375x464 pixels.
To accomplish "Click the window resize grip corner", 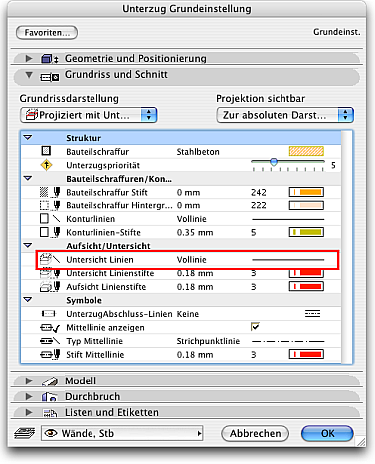I will pyautogui.click(x=361, y=442).
